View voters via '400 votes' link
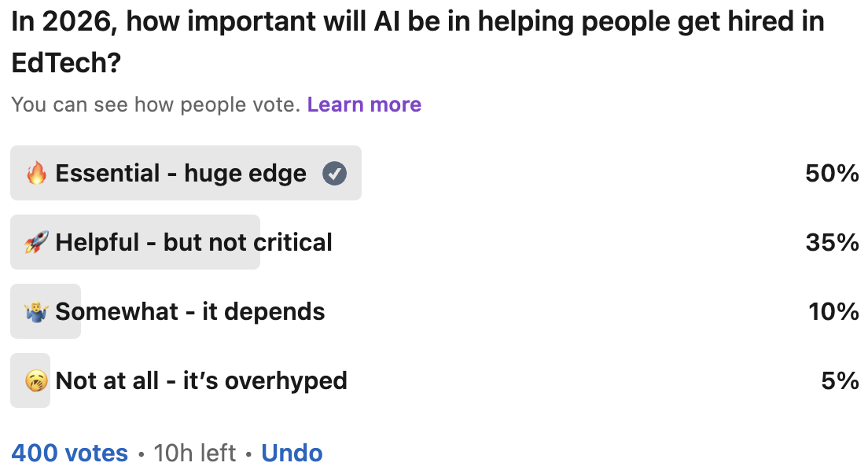 tap(69, 453)
